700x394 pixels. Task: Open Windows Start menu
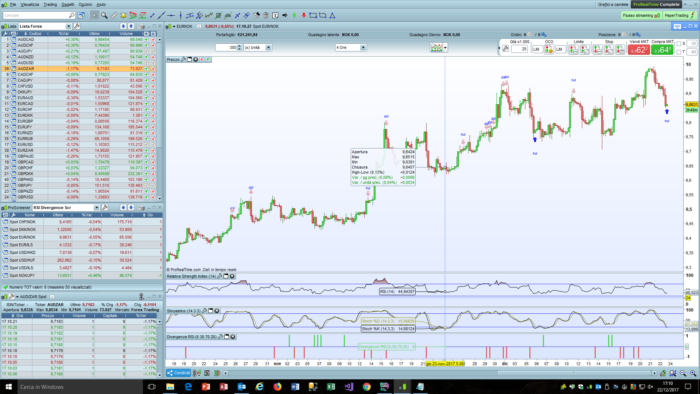point(8,386)
